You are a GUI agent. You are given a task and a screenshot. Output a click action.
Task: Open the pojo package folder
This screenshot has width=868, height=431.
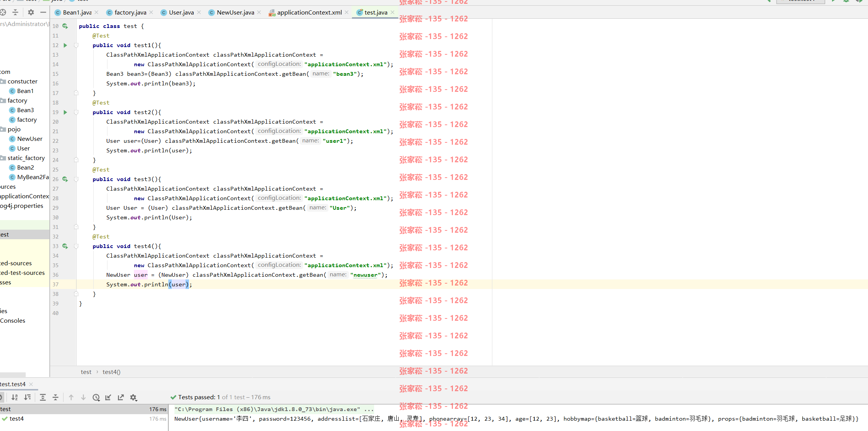tap(14, 129)
